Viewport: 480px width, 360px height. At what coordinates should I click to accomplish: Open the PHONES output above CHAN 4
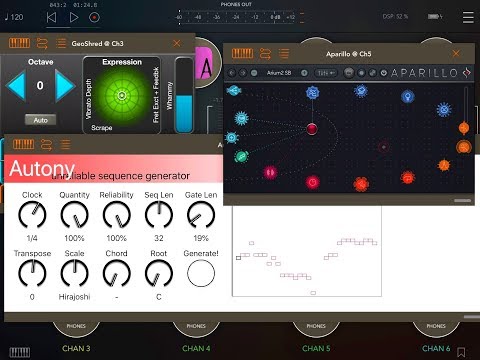(x=196, y=328)
